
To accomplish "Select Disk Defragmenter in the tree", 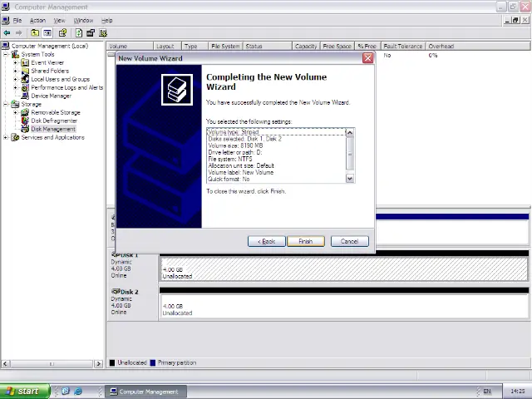I will (53, 121).
